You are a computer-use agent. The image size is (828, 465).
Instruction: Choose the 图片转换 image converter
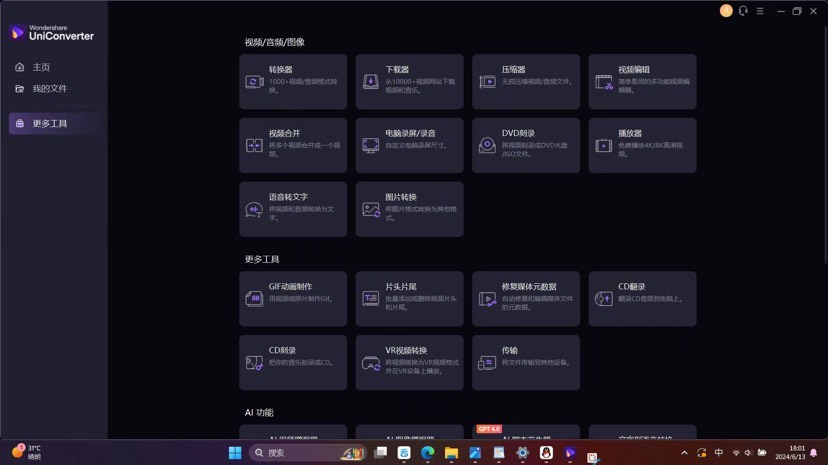409,209
